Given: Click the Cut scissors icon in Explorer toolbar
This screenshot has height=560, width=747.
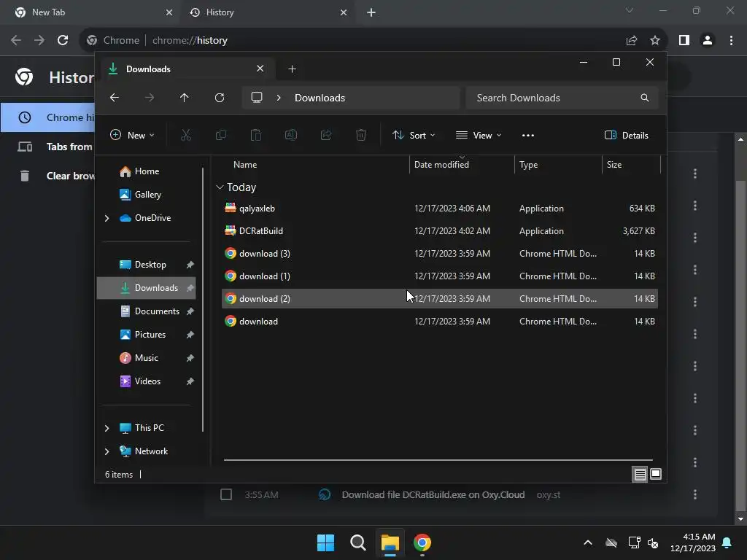Looking at the screenshot, I should point(186,135).
